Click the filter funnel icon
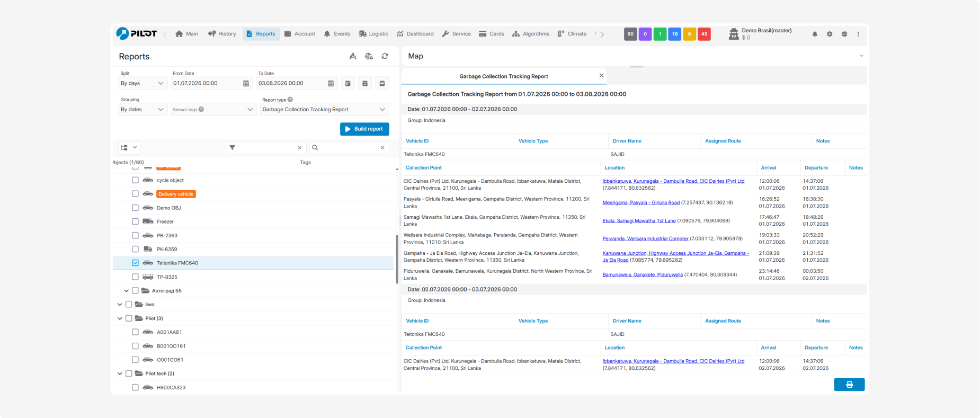The image size is (980, 418). (x=232, y=148)
